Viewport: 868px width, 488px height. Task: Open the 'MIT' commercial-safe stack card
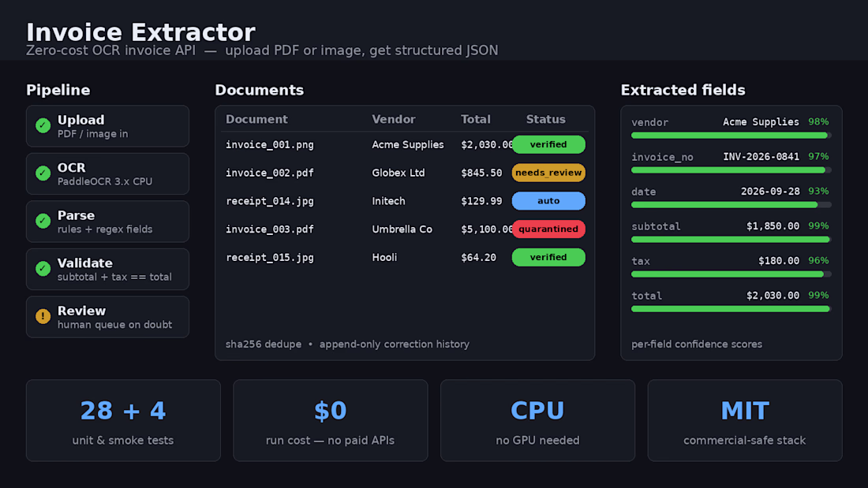click(745, 420)
